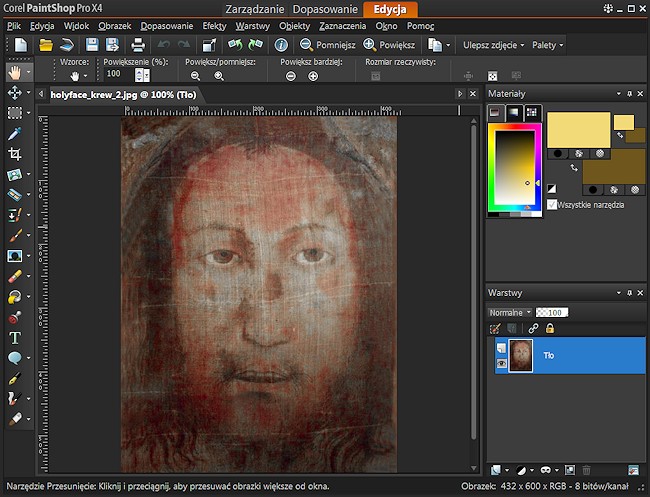Screen dimensions: 650x497
Task: Select the Pen tool
Action: [x=15, y=378]
